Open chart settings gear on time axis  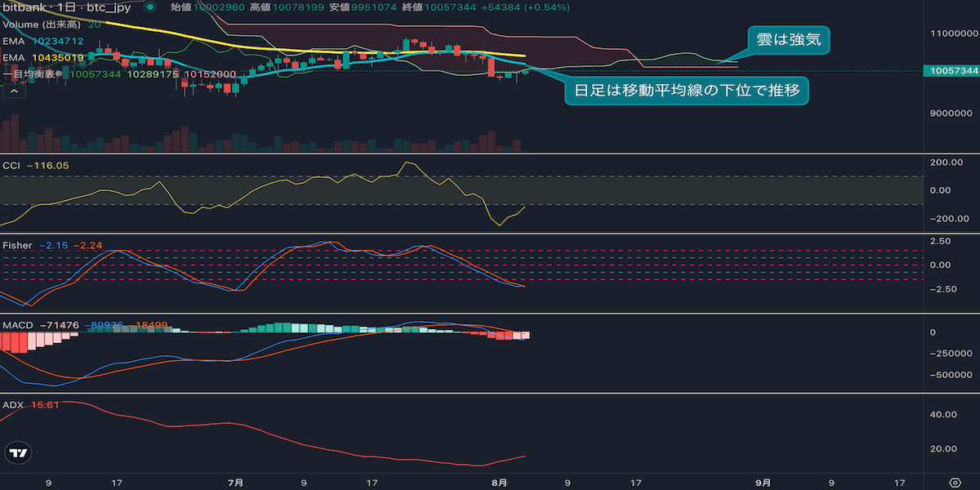click(954, 482)
